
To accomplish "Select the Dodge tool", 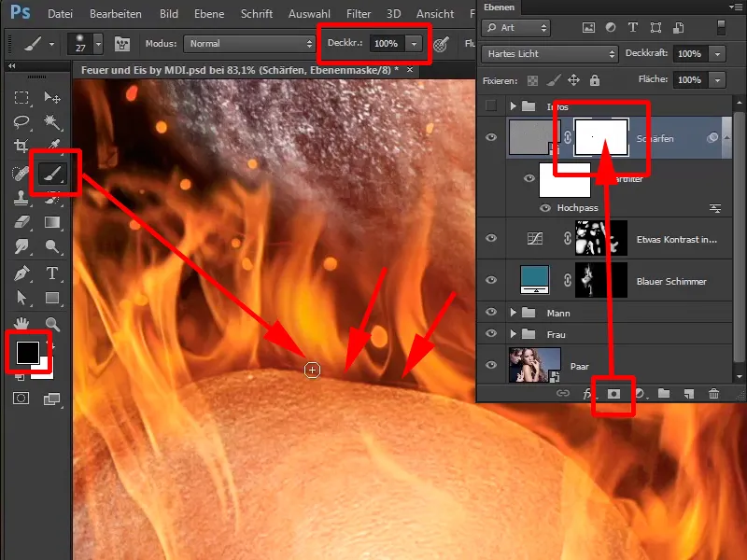I will coord(52,245).
